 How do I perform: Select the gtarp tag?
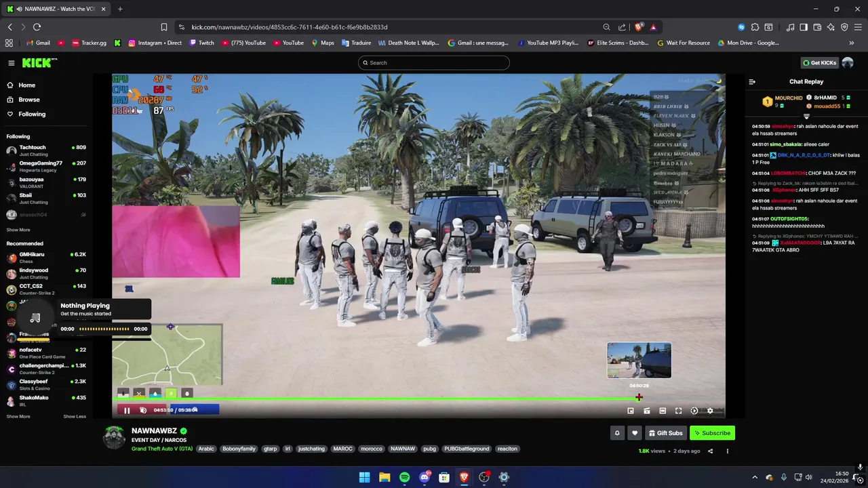270,449
